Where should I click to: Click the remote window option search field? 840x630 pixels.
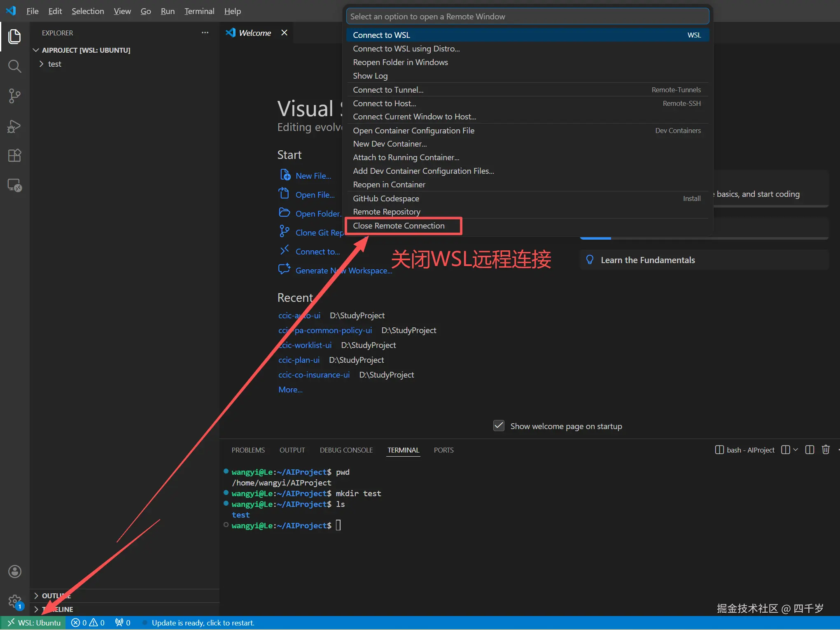pos(527,16)
